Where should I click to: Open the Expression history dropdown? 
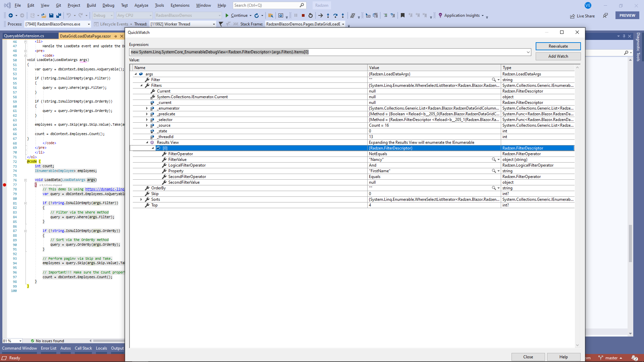point(528,52)
